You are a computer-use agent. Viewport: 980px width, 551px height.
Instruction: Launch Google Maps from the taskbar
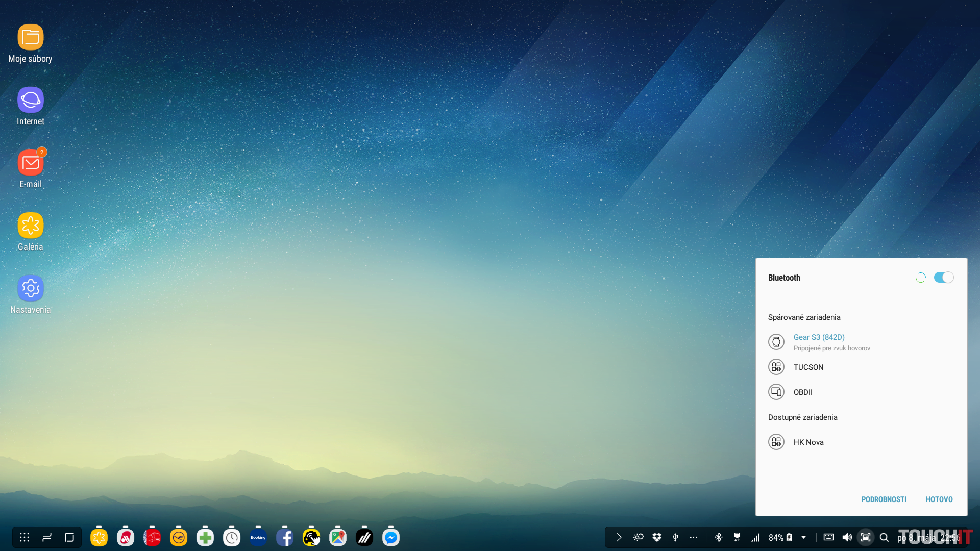(x=338, y=537)
